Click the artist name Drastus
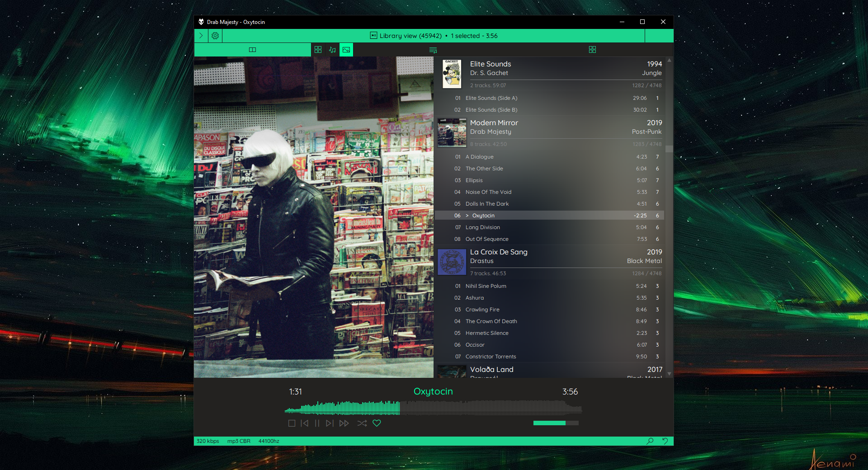868x470 pixels. click(482, 261)
